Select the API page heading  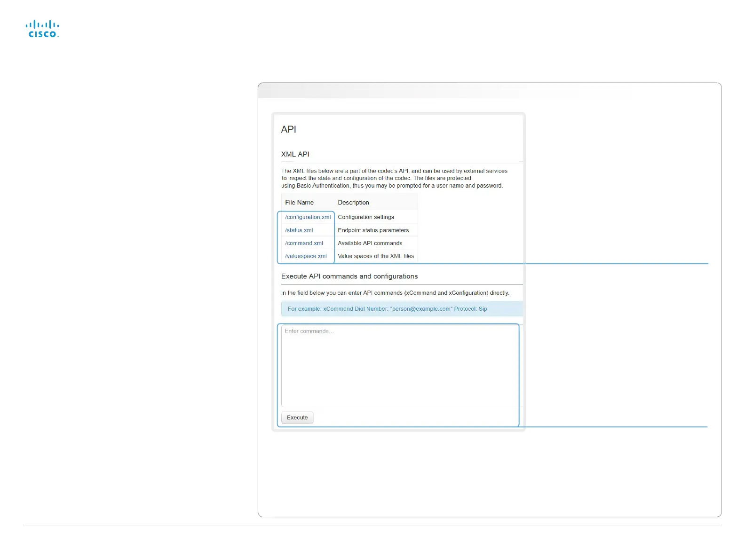288,129
